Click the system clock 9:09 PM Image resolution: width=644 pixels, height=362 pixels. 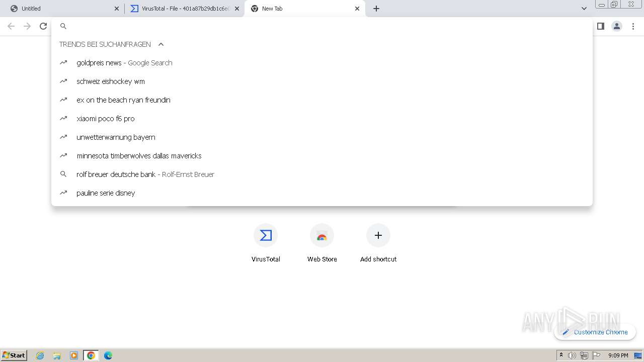pyautogui.click(x=618, y=355)
